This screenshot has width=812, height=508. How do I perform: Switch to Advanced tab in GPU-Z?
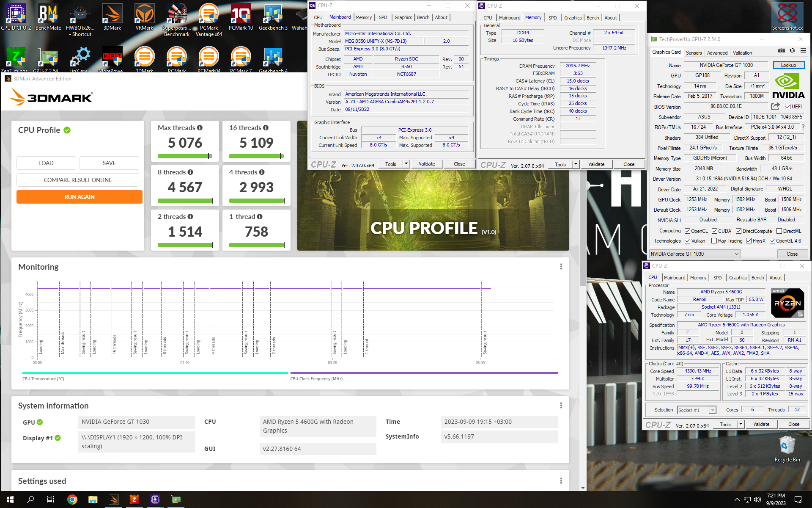(x=717, y=53)
